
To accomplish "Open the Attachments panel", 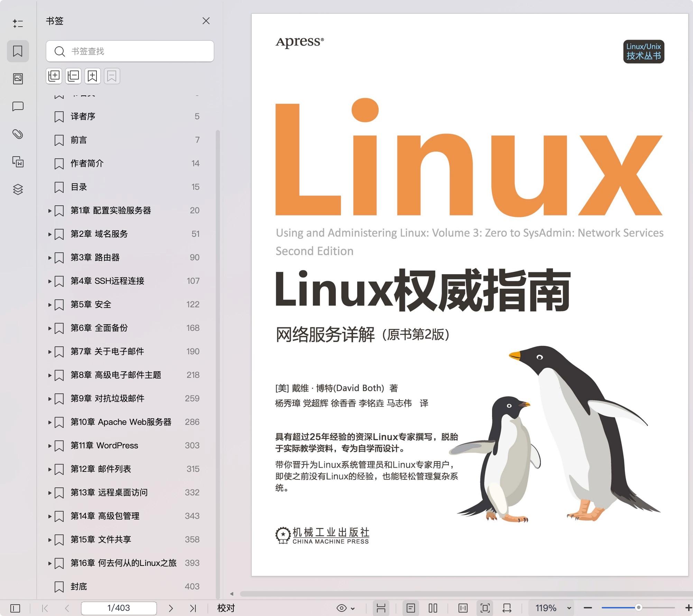I will coord(18,134).
